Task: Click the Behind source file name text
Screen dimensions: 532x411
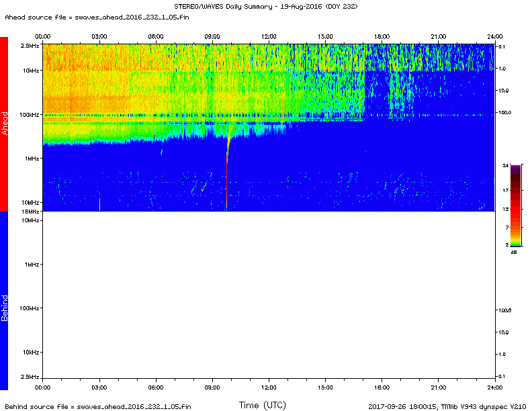Action: 97,406
